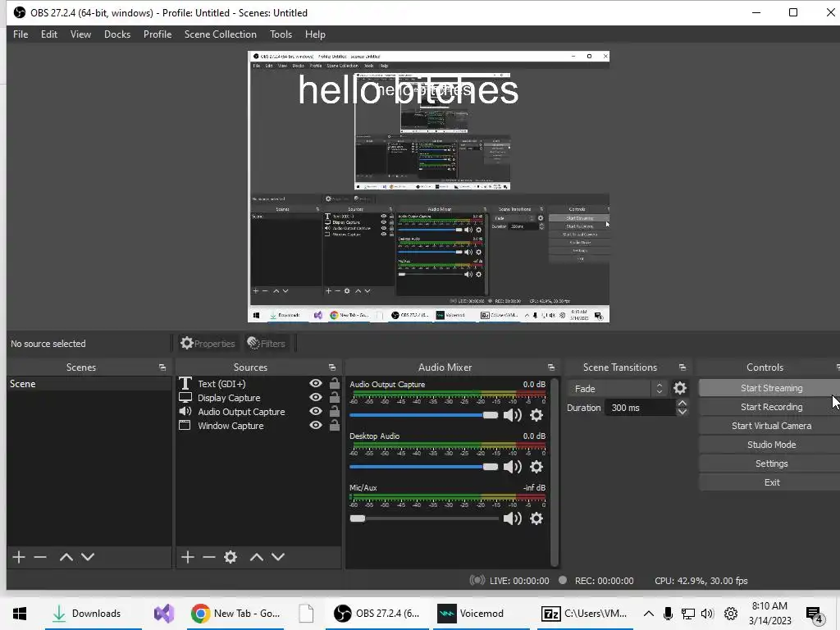Screen dimensions: 840x630
Task: Open the File menu
Action: coord(21,34)
